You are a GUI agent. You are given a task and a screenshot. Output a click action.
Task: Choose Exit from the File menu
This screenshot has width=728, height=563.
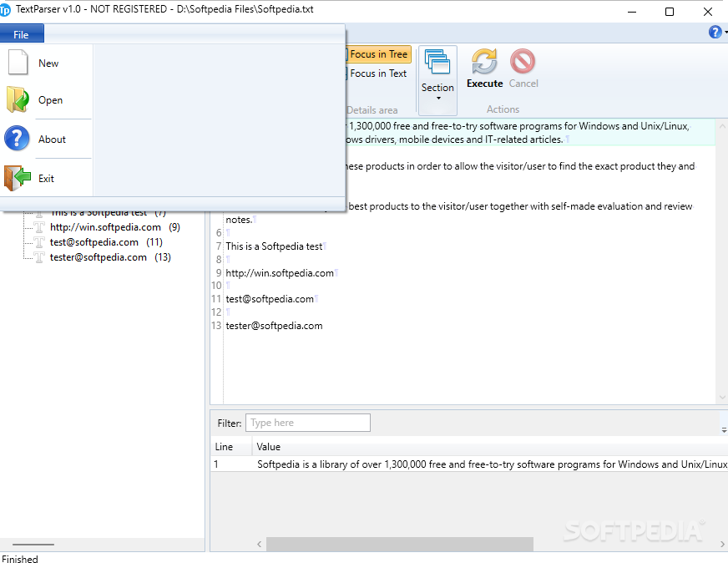(48, 179)
